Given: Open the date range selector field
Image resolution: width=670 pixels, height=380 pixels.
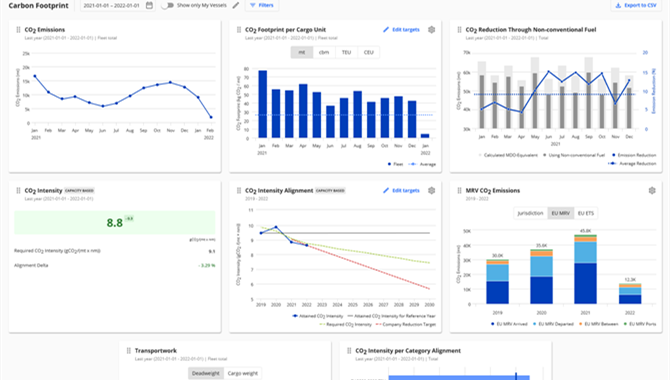Looking at the screenshot, I should tap(117, 5).
